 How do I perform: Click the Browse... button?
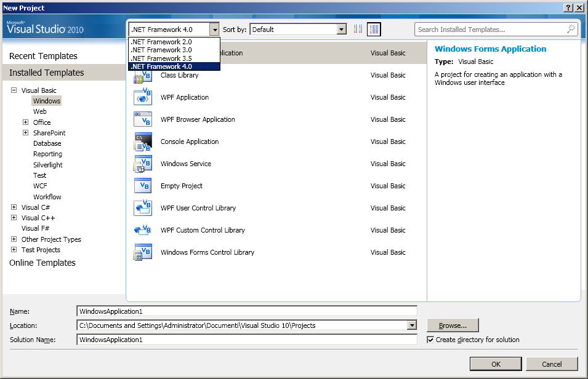tap(453, 325)
